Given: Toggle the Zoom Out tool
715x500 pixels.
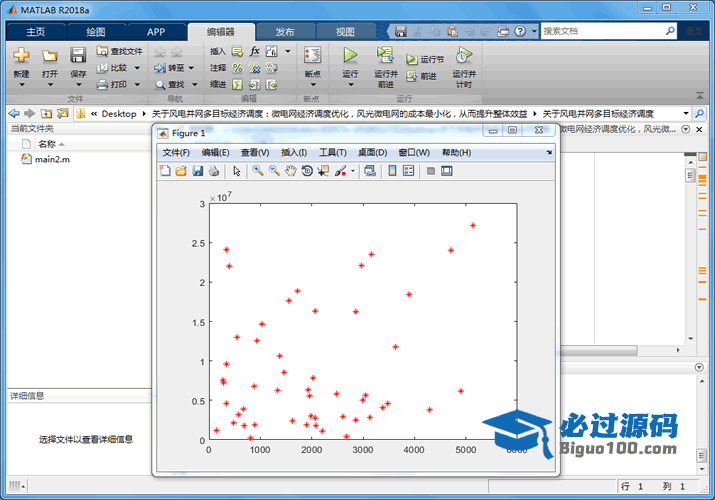Looking at the screenshot, I should pyautogui.click(x=274, y=171).
